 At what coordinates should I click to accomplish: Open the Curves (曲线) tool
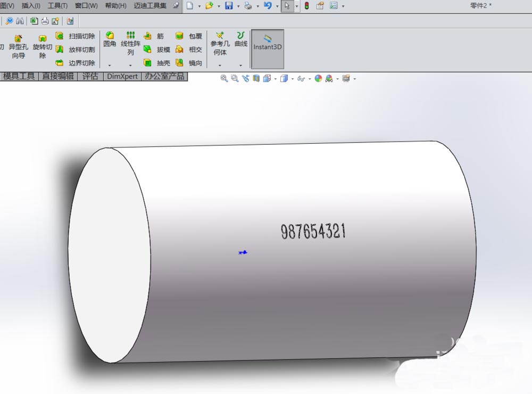point(241,39)
